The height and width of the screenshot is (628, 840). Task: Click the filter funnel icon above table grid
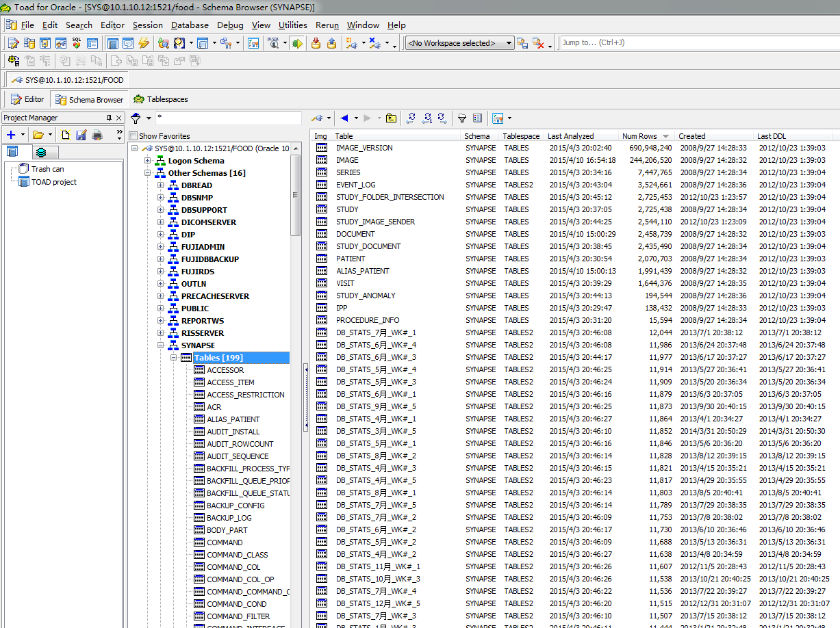[462, 118]
